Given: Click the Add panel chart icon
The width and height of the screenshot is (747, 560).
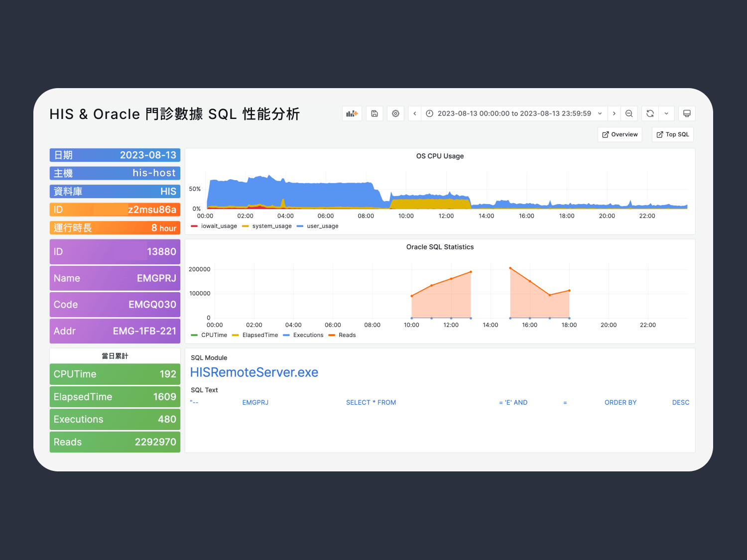Looking at the screenshot, I should pos(352,113).
